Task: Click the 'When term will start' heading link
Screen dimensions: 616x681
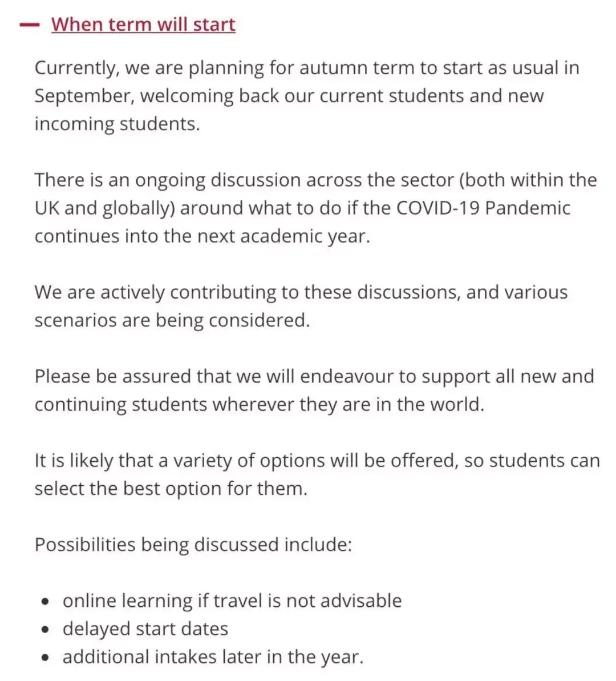Action: pyautogui.click(x=143, y=25)
